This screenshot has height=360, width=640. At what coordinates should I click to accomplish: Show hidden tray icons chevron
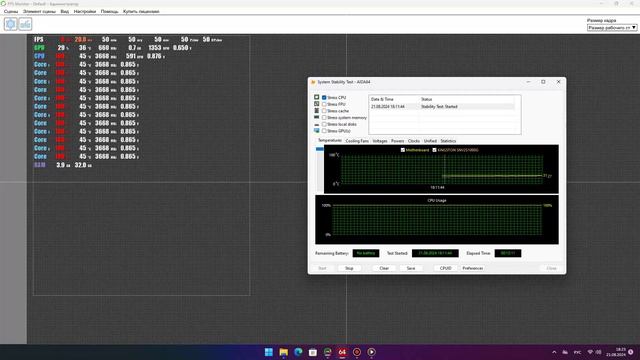(554, 352)
